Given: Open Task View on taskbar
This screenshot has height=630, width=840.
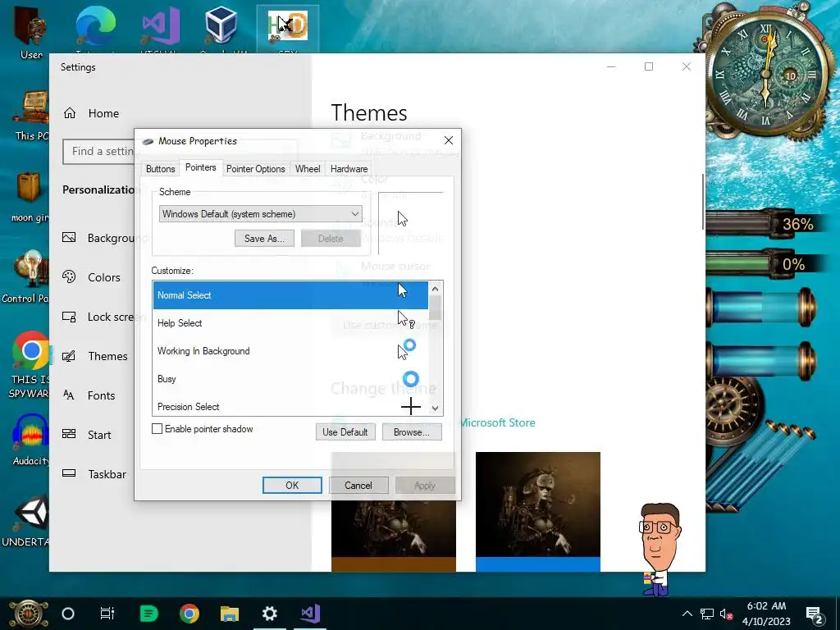Looking at the screenshot, I should (x=107, y=614).
